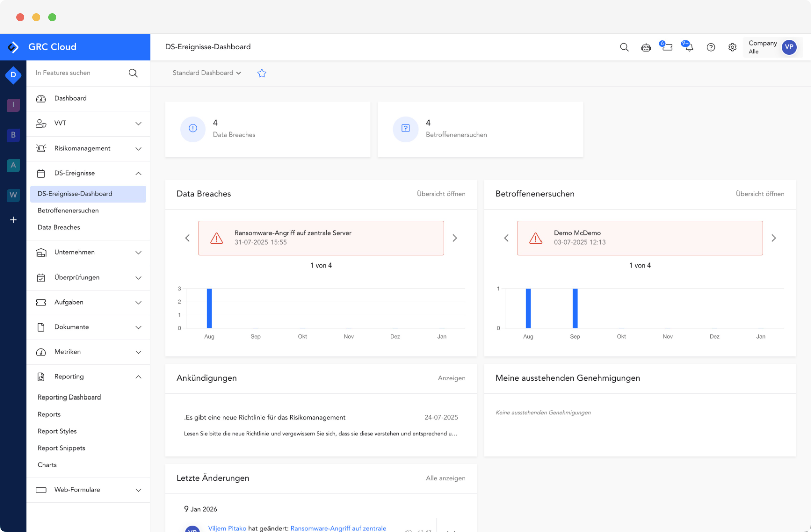Open the Ransomware-Angriff auf zentrale link
Image resolution: width=811 pixels, height=532 pixels.
[x=339, y=528]
